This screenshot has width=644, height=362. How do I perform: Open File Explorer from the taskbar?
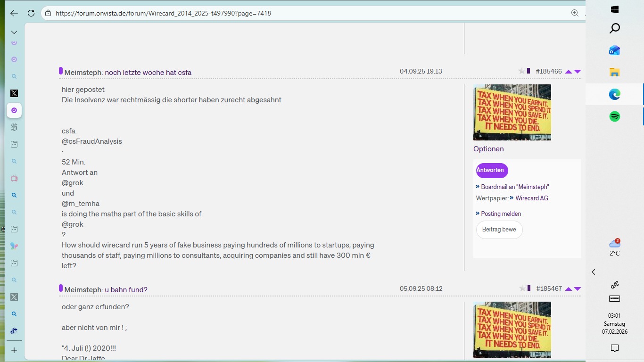614,72
